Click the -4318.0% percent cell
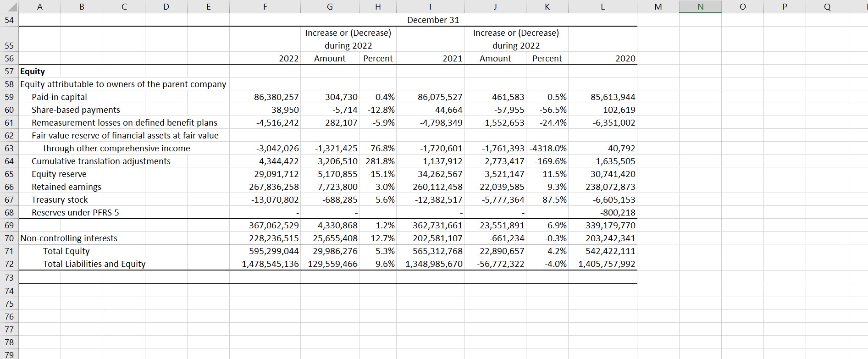The width and height of the screenshot is (868, 359). tap(548, 148)
